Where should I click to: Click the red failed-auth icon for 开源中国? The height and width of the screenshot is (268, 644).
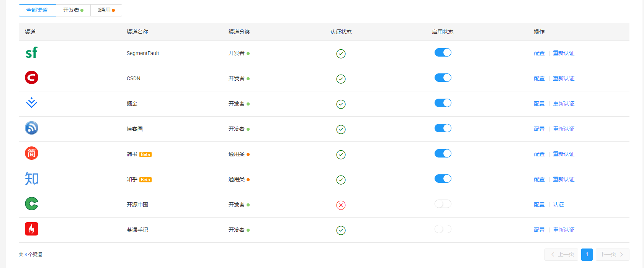[341, 205]
